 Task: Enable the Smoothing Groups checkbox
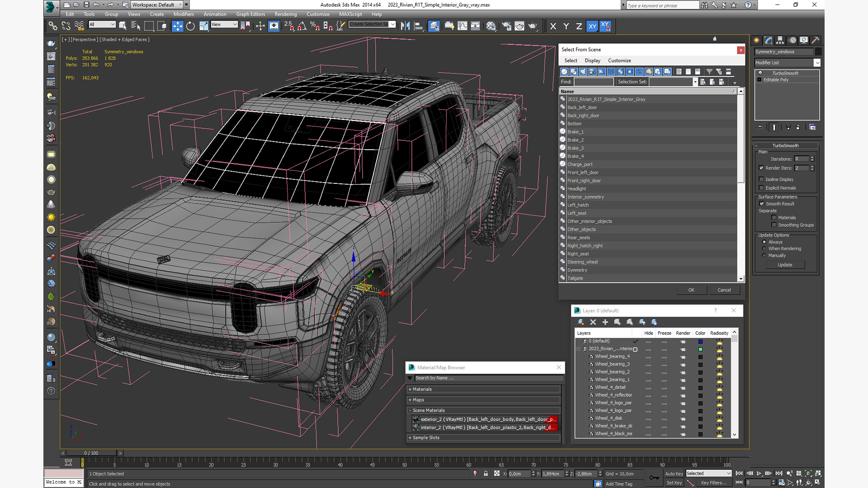(x=774, y=225)
